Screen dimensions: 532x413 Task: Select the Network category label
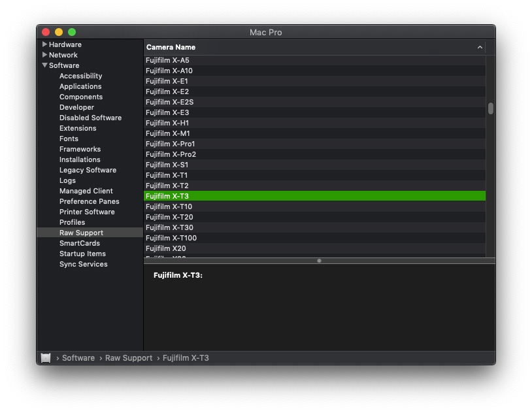(63, 55)
